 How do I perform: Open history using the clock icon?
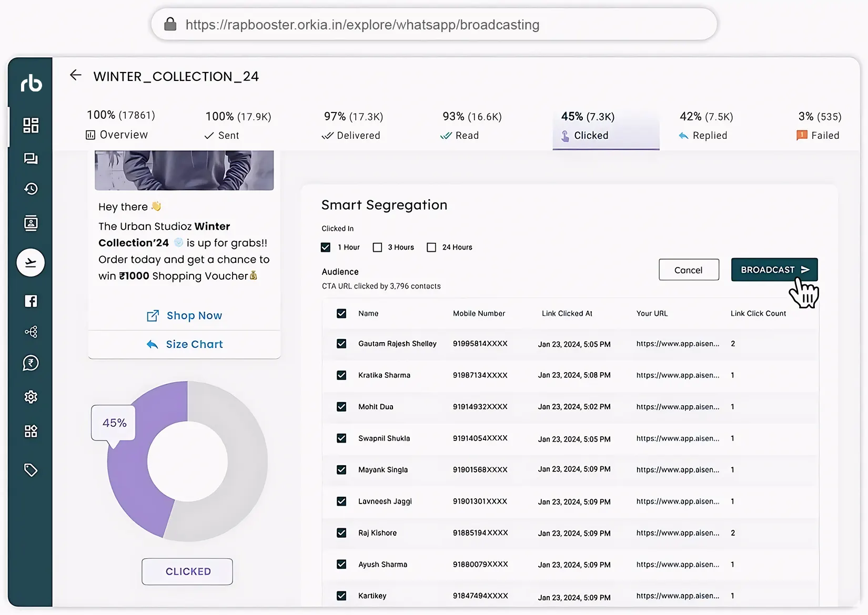[x=30, y=189]
